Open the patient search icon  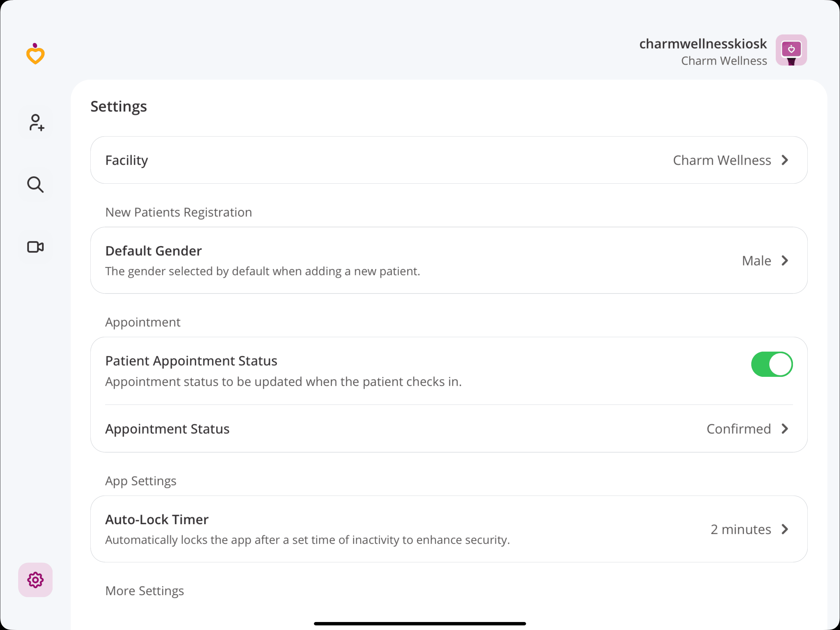tap(35, 185)
